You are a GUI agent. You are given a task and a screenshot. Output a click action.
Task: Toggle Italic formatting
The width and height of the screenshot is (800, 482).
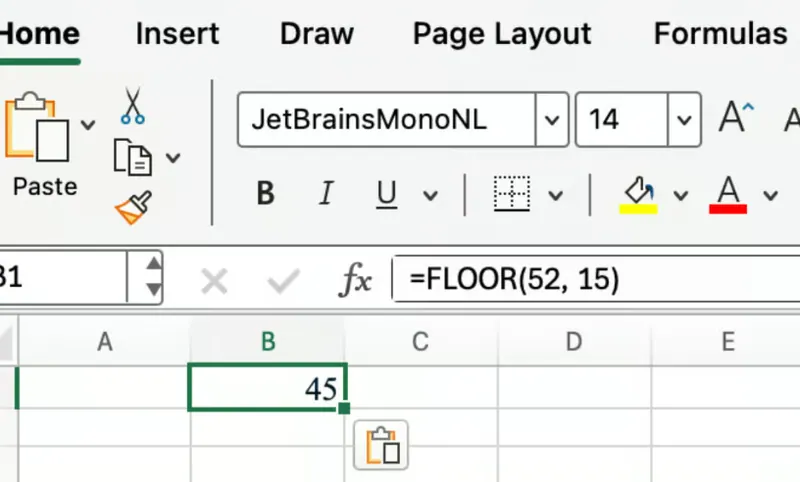pos(325,194)
